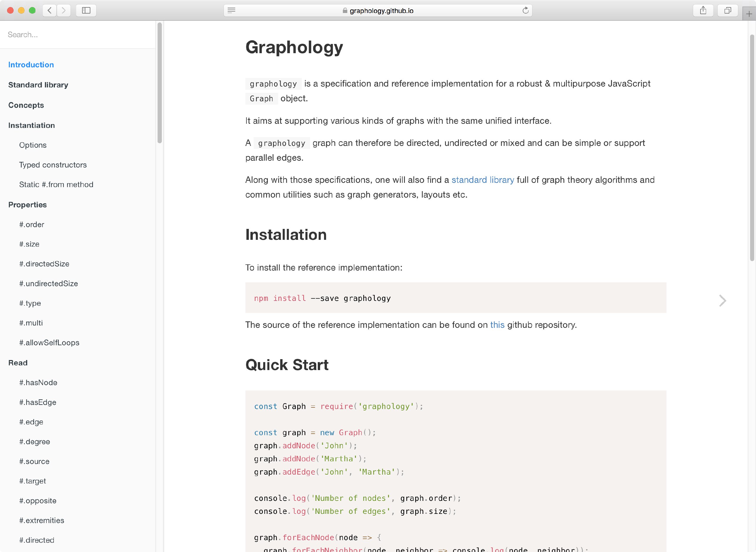The width and height of the screenshot is (756, 552).
Task: Select Static #.from method entry
Action: 56,185
